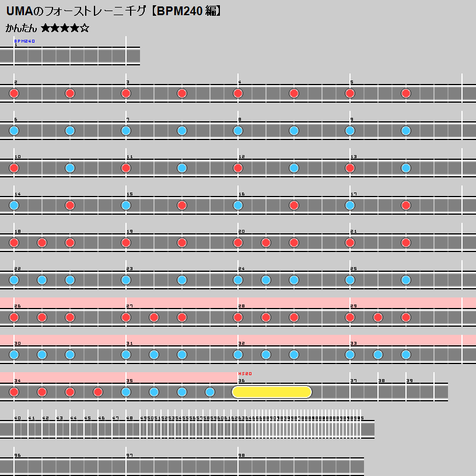Screen dimensions: 476x476
Task: Click the first blue note in measure 35
Action: click(x=126, y=392)
